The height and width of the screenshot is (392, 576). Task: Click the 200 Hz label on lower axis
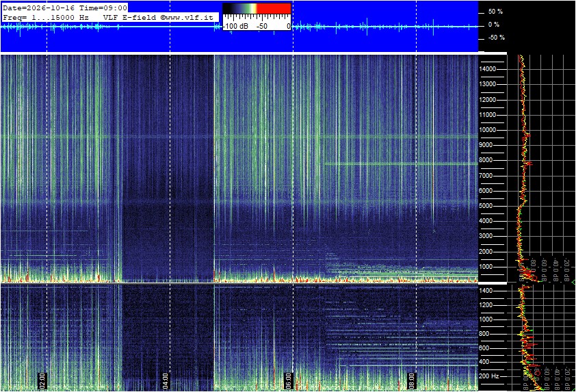pyautogui.click(x=489, y=376)
